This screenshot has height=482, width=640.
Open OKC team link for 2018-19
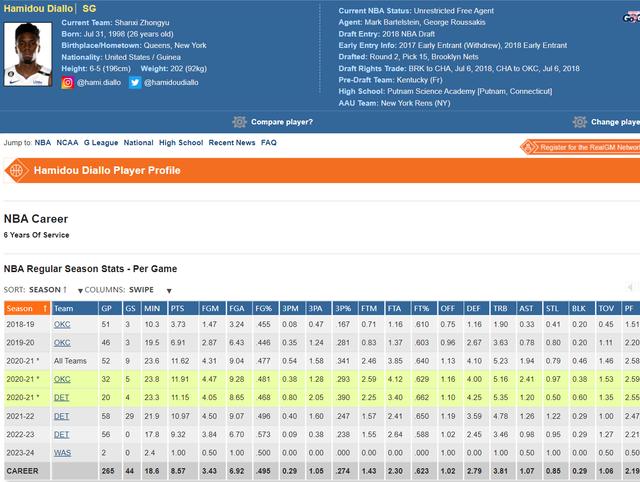pos(62,324)
